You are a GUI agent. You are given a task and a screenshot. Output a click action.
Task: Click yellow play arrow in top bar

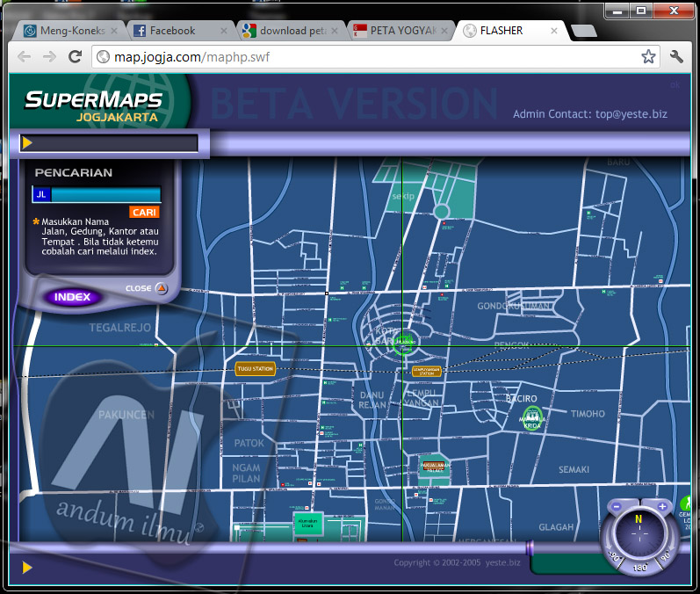pos(26,143)
